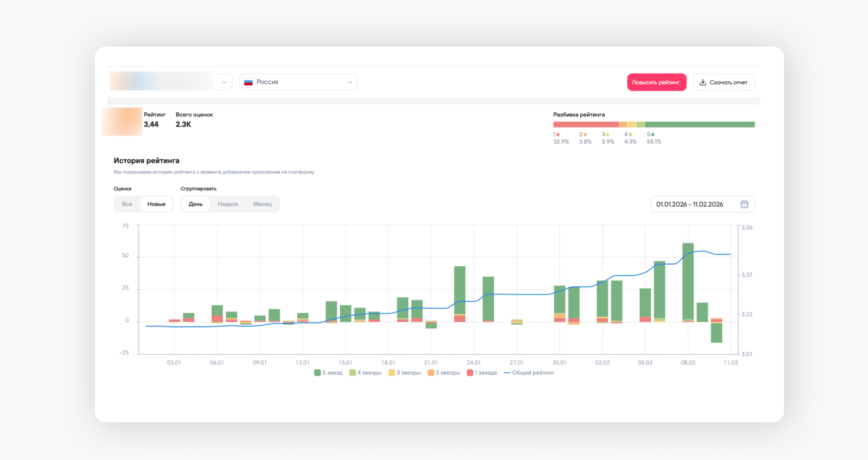Image resolution: width=868 pixels, height=460 pixels.
Task: Click the download icon in Скачать отчет
Action: (x=703, y=82)
